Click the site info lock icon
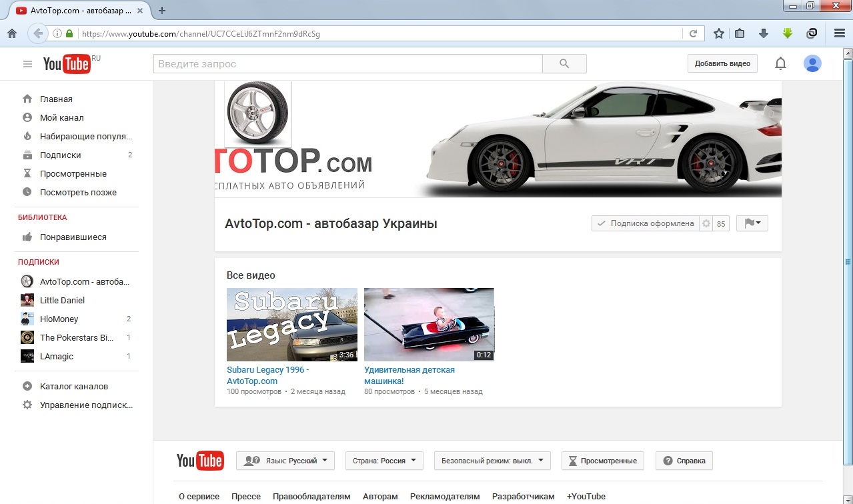Image resolution: width=853 pixels, height=504 pixels. [x=69, y=33]
